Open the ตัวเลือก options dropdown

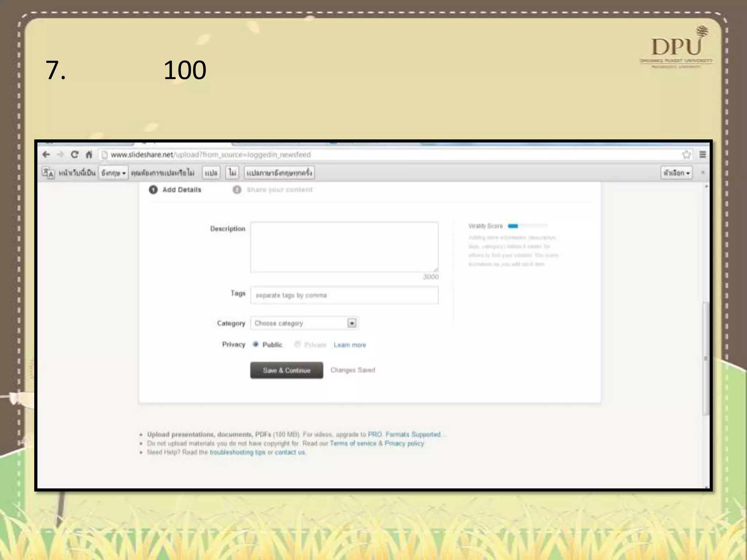[x=677, y=172]
